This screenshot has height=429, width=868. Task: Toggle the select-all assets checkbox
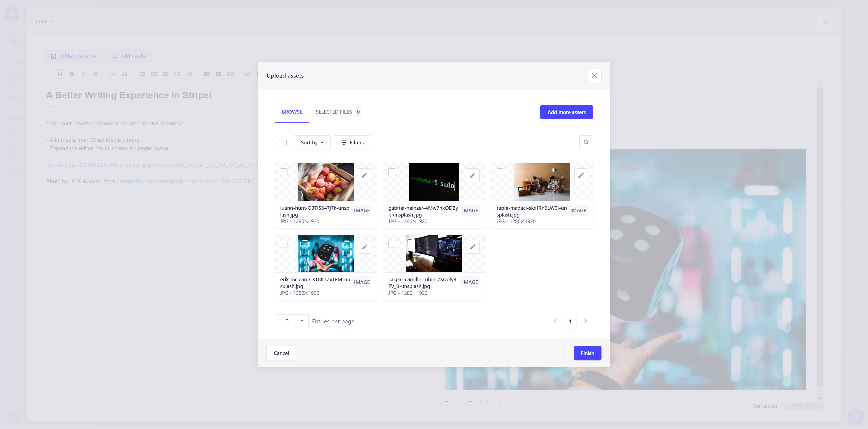tap(282, 142)
